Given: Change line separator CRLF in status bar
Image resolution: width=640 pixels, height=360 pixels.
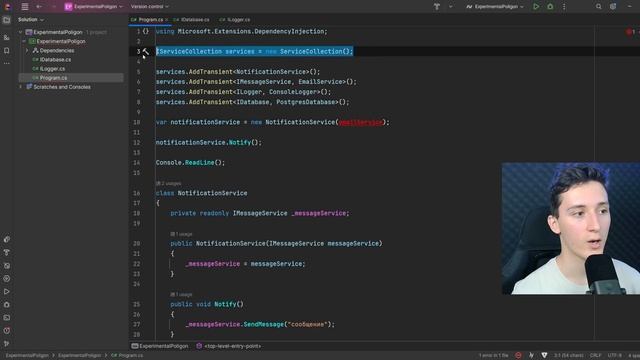Looking at the screenshot, I should pyautogui.click(x=595, y=356).
